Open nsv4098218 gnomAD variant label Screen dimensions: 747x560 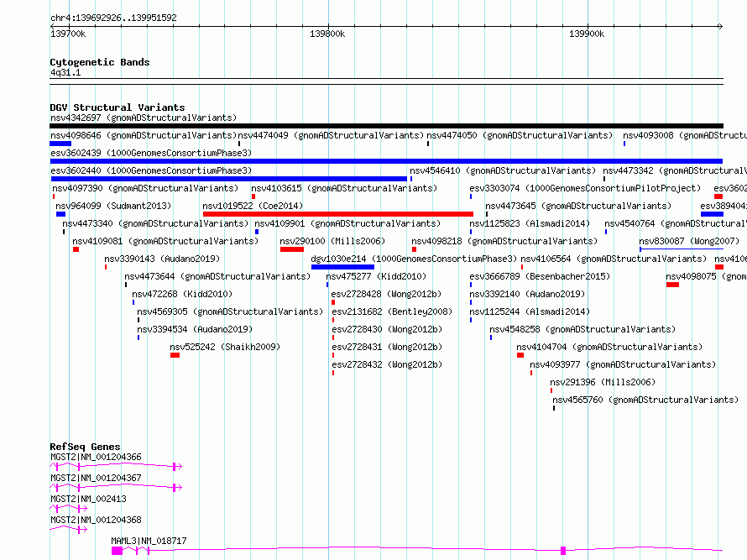pos(504,241)
